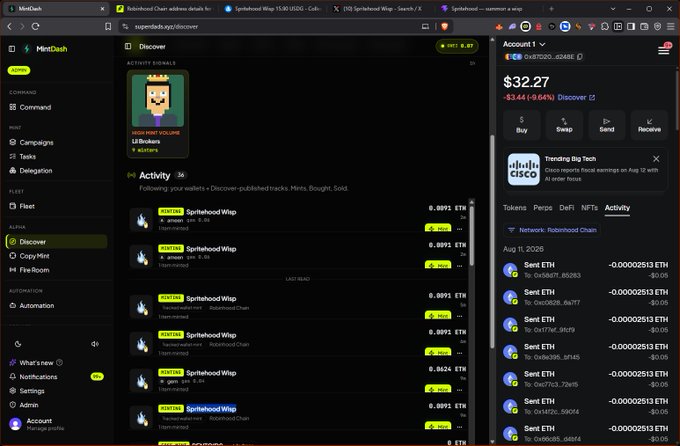Viewport: 680px width, 446px height.
Task: Click the activity list scrollbar
Action: [x=471, y=234]
